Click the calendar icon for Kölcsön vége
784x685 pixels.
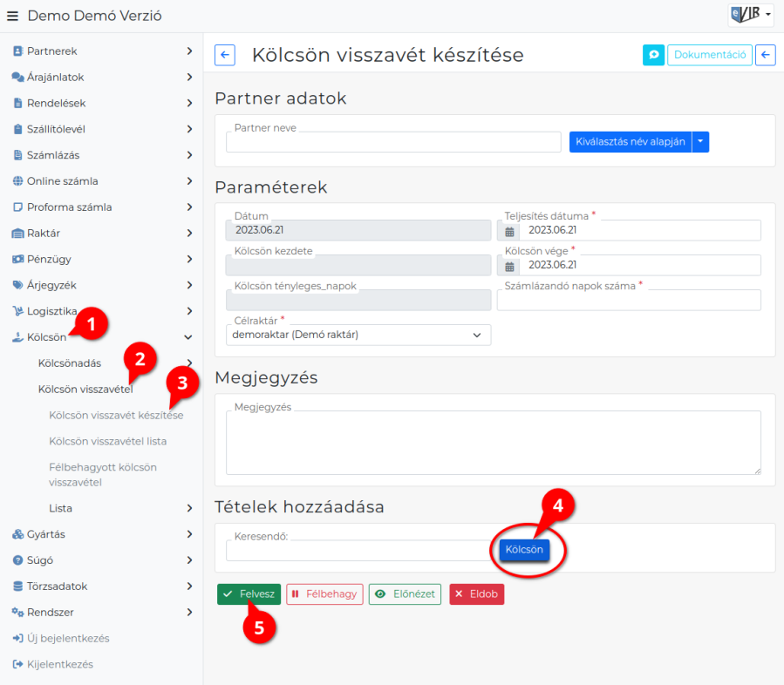coord(509,266)
